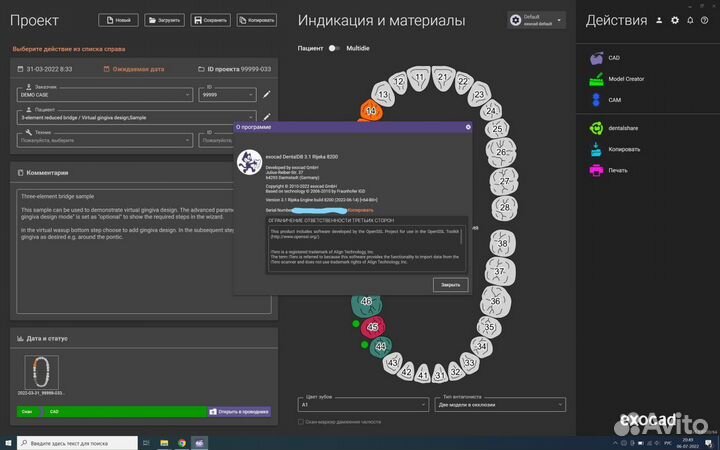Click ID проекта 99999-033 text
720x450 pixels.
(x=235, y=69)
